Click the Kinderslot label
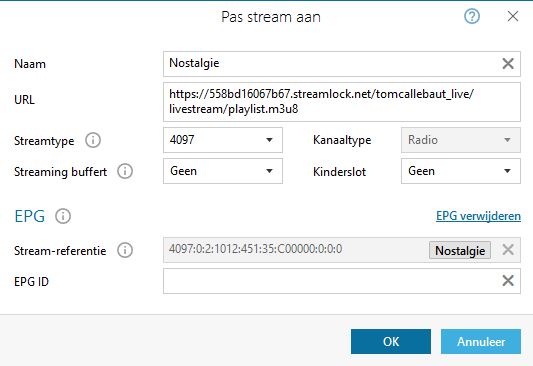The height and width of the screenshot is (366, 533). coord(339,172)
